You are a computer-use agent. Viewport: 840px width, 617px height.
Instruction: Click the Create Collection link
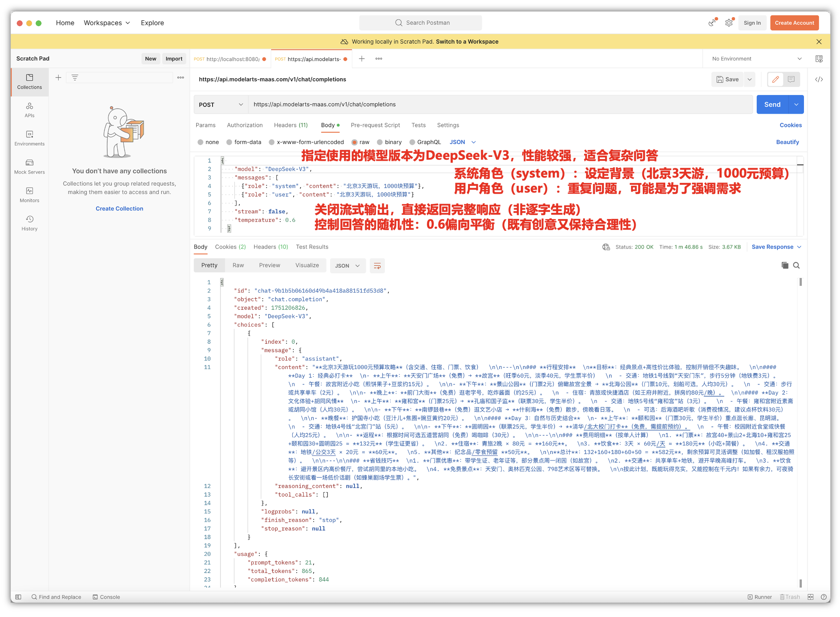119,209
